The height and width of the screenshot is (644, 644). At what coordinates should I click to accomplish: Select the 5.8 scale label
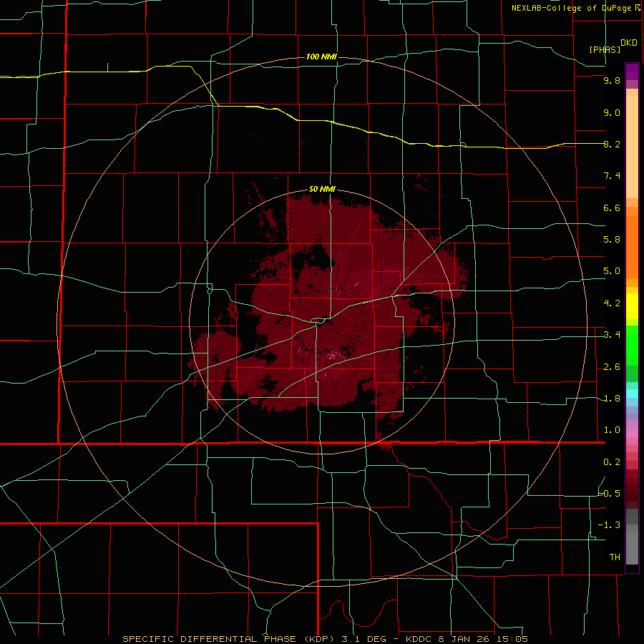coord(612,240)
